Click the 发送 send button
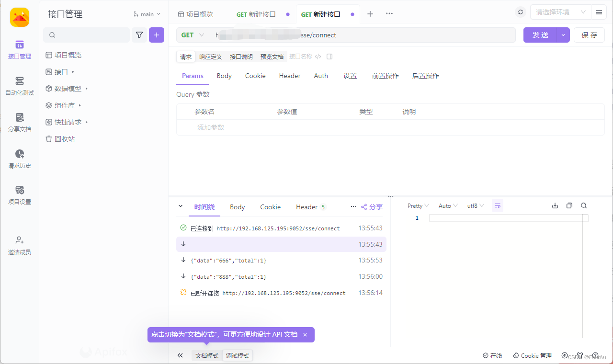Image resolution: width=613 pixels, height=364 pixels. [x=540, y=35]
